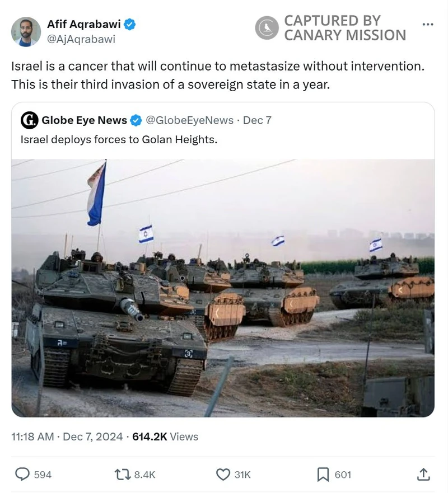Click the share upload icon
This screenshot has height=493, width=448.
[x=424, y=475]
